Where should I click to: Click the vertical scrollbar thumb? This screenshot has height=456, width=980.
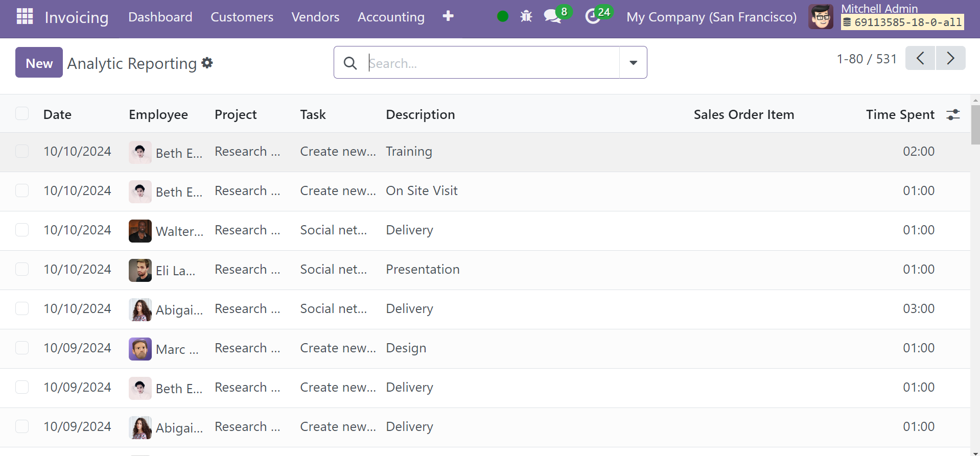tap(975, 125)
